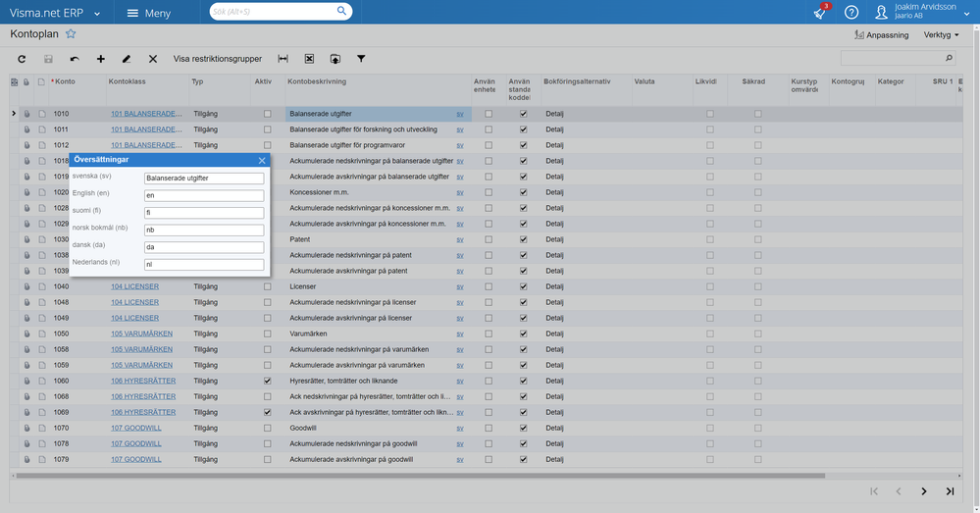Click the fit columns width icon
Screen dimensions: 980x513
coord(284,59)
